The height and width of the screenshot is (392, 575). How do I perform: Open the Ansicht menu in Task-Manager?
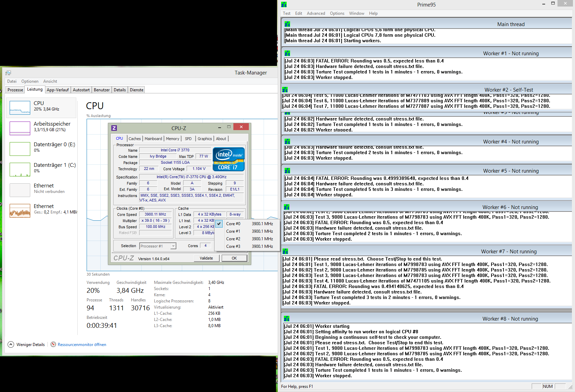tap(50, 81)
